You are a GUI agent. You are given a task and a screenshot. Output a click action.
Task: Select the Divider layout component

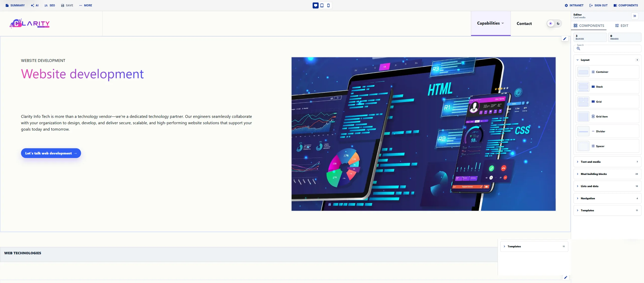607,131
